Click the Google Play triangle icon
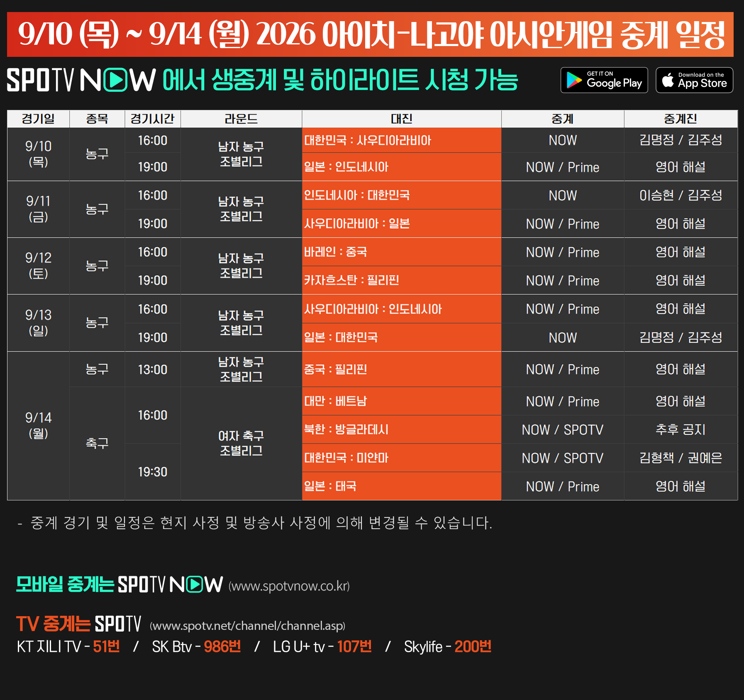This screenshot has width=744, height=700. (x=574, y=80)
